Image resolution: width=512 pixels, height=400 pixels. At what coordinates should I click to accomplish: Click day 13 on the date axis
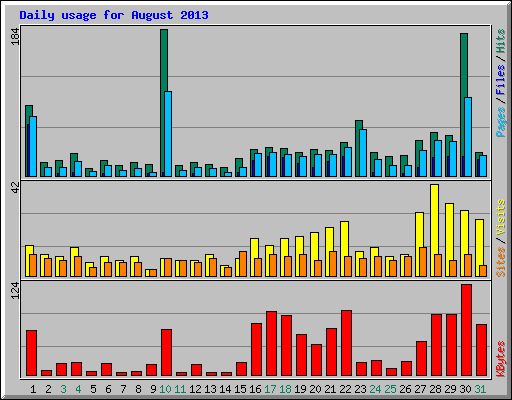click(x=210, y=389)
